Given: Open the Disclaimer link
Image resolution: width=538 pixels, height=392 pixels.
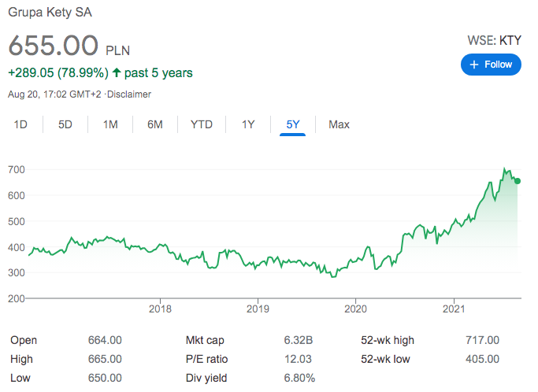Looking at the screenshot, I should [129, 94].
